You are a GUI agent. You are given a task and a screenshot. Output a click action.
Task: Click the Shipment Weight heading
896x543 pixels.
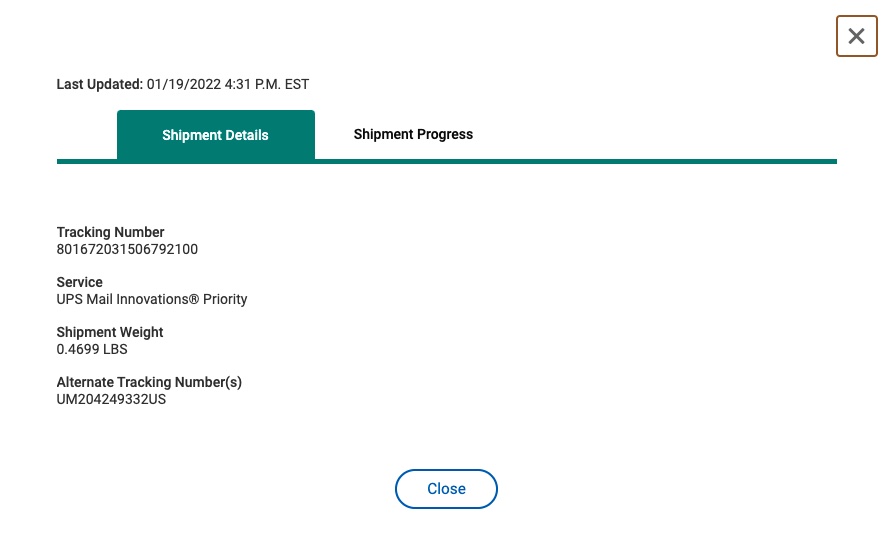(x=110, y=332)
